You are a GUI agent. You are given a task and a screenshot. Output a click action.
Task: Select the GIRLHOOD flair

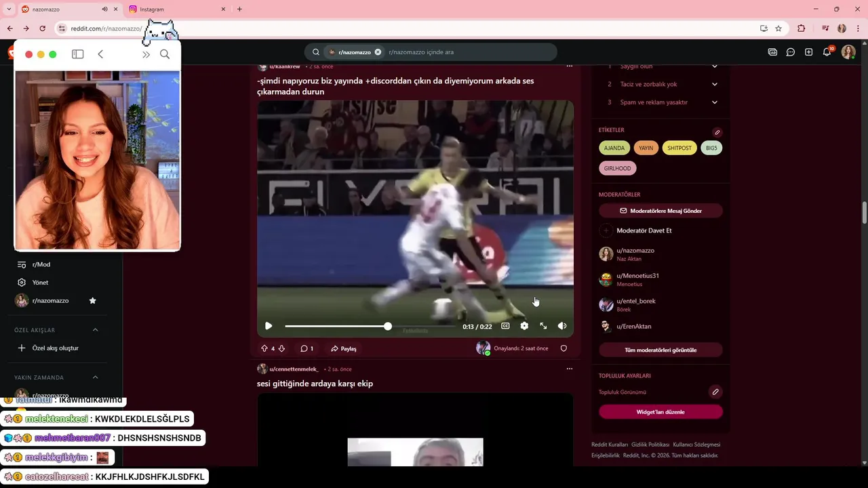click(x=617, y=168)
